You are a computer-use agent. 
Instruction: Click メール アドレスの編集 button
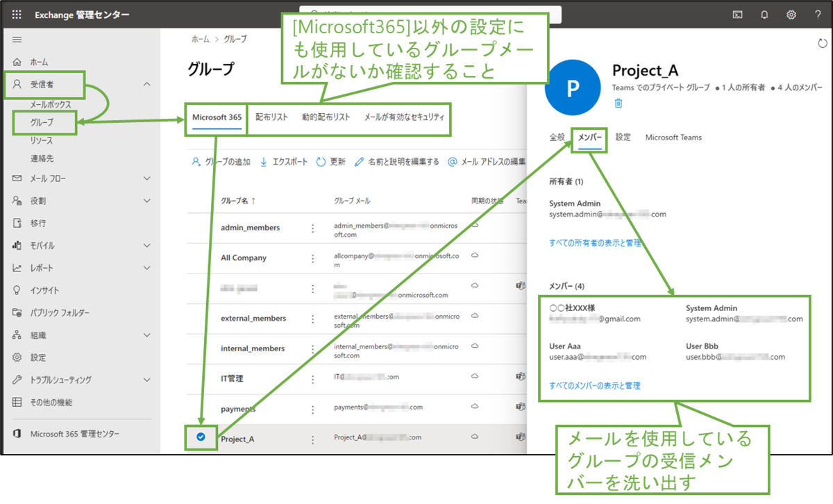(x=486, y=162)
